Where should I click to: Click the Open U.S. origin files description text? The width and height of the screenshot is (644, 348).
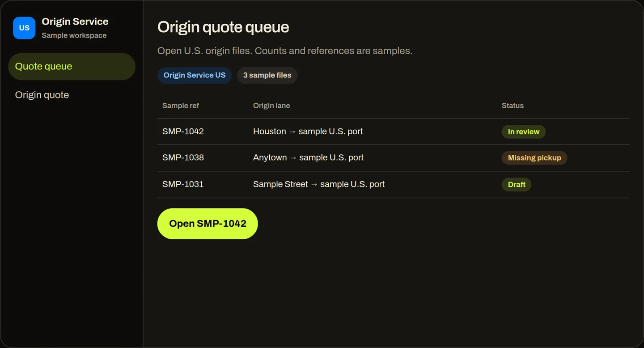click(285, 51)
